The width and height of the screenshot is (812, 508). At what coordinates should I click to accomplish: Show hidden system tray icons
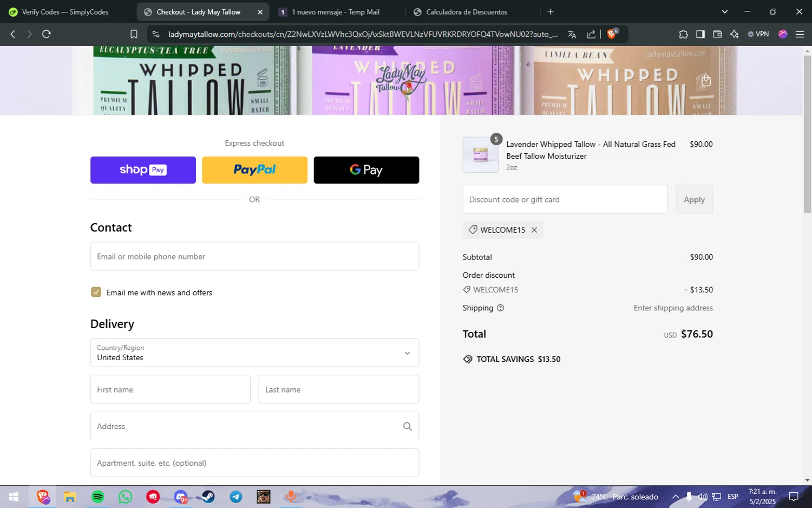tap(676, 497)
